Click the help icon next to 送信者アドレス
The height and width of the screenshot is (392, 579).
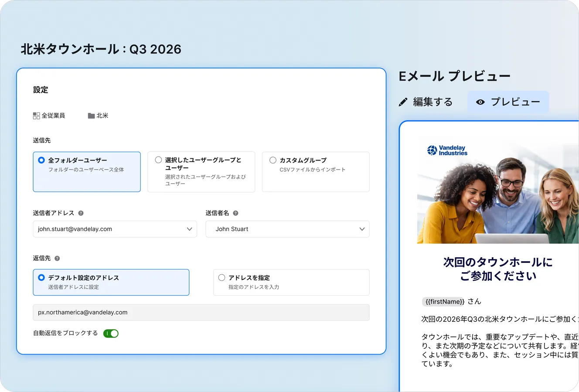(81, 213)
